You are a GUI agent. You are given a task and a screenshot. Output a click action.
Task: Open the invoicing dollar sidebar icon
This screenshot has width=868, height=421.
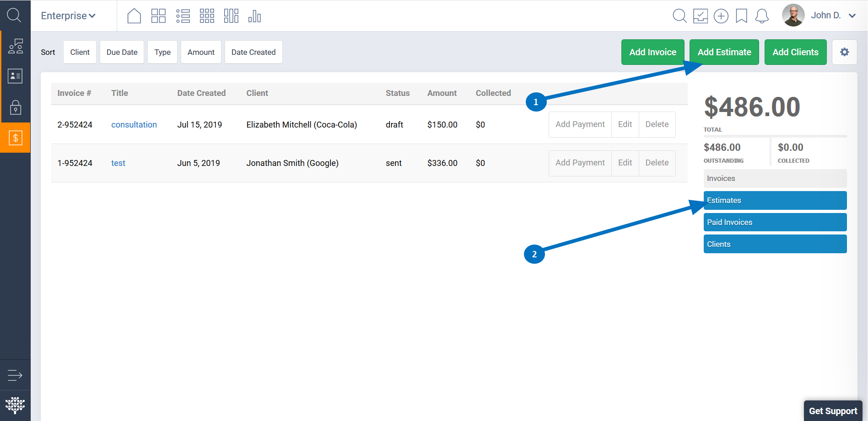[x=15, y=138]
